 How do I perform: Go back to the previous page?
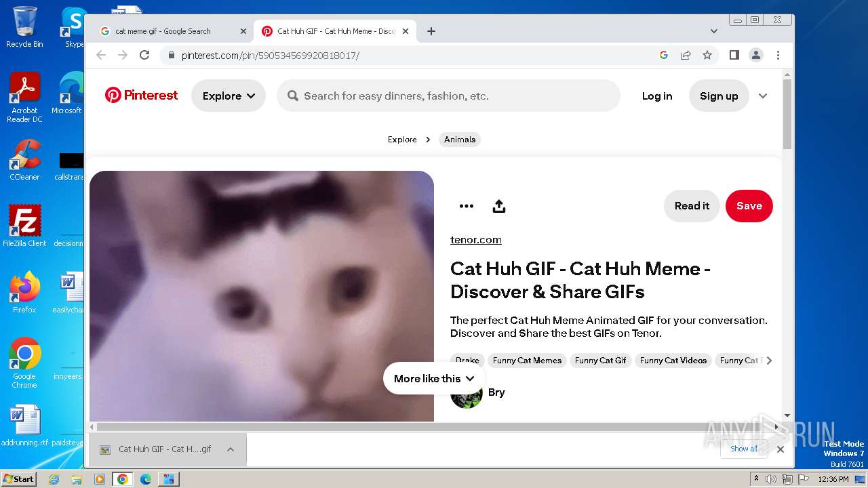[101, 55]
